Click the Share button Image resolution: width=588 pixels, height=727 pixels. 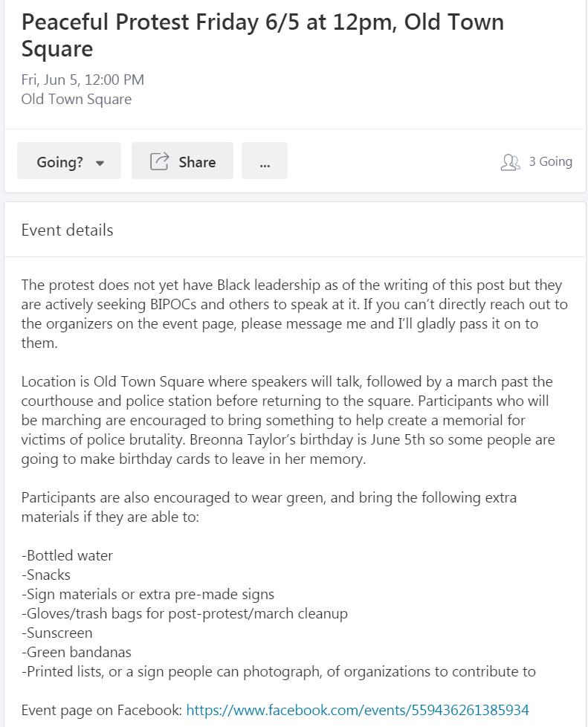pyautogui.click(x=182, y=161)
